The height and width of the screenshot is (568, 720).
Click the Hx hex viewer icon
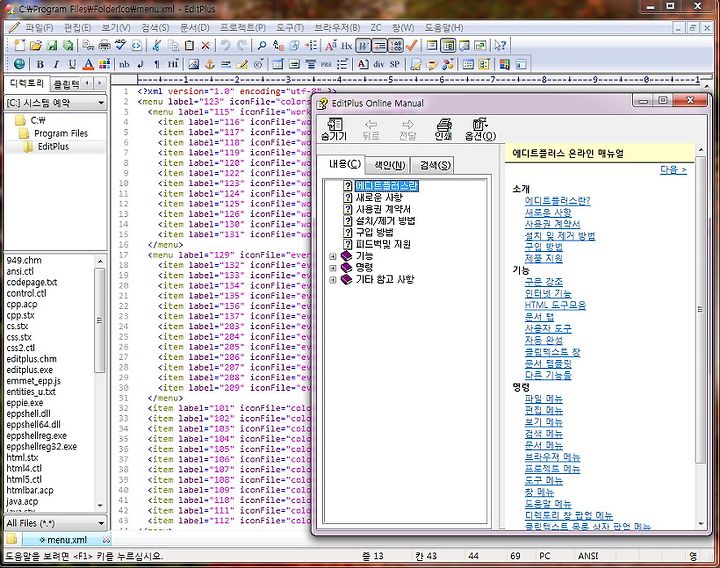[x=347, y=45]
